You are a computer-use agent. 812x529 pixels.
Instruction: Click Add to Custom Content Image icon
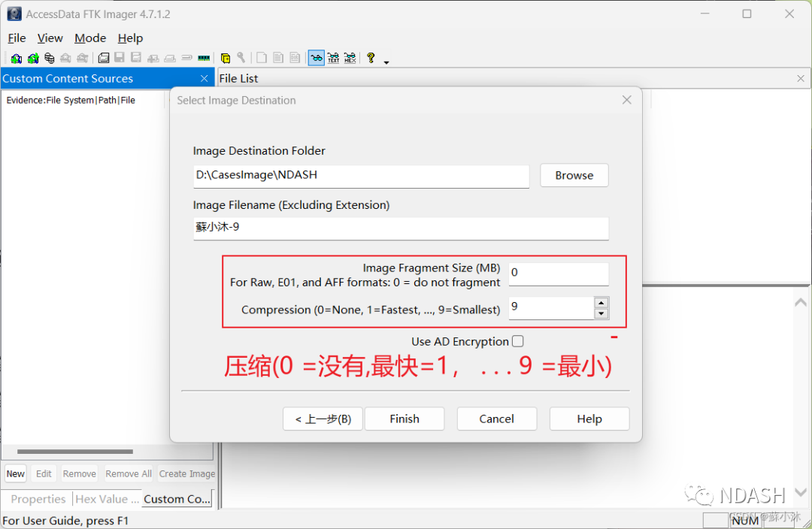(x=153, y=58)
